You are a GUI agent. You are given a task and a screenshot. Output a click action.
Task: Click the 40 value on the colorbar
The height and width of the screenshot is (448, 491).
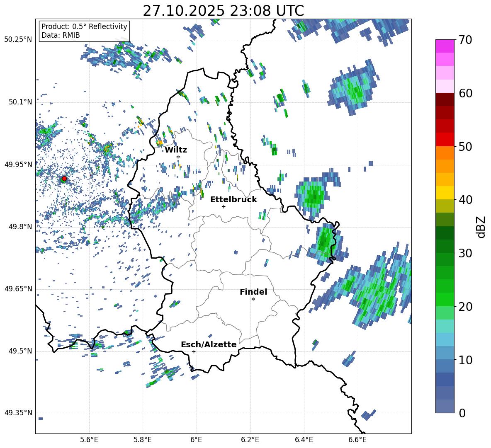[x=465, y=200]
